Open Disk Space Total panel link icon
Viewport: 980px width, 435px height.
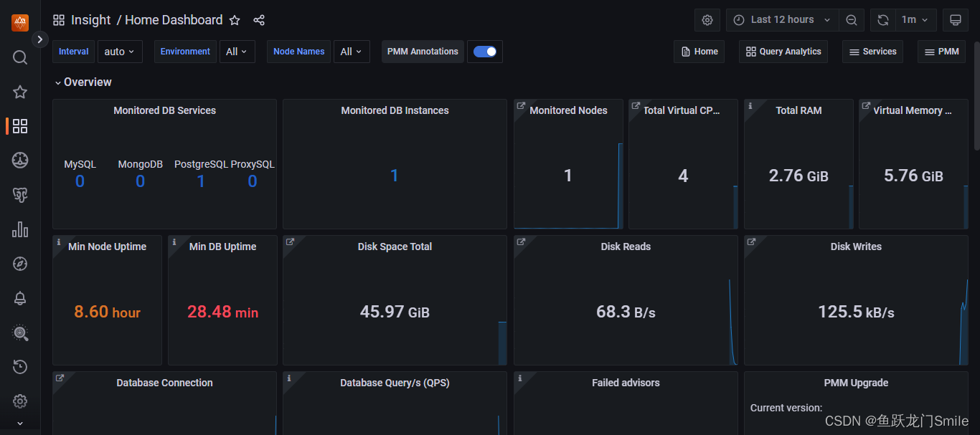pyautogui.click(x=290, y=242)
